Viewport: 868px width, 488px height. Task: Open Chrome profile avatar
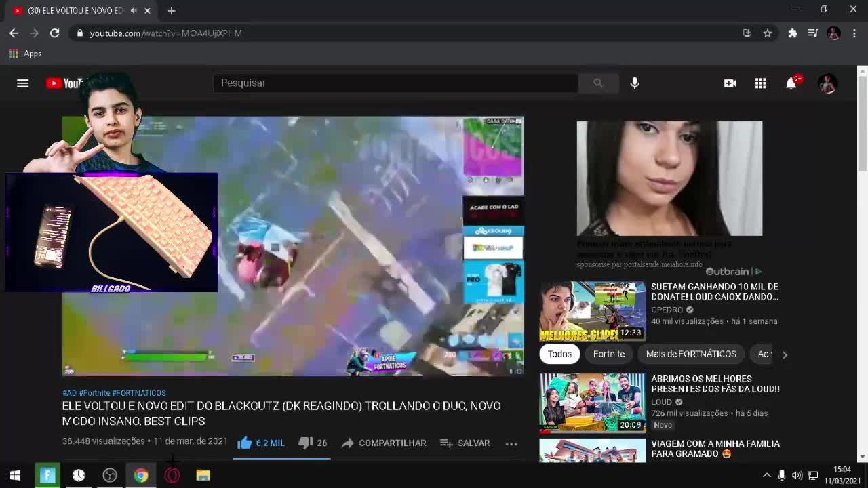tap(833, 33)
